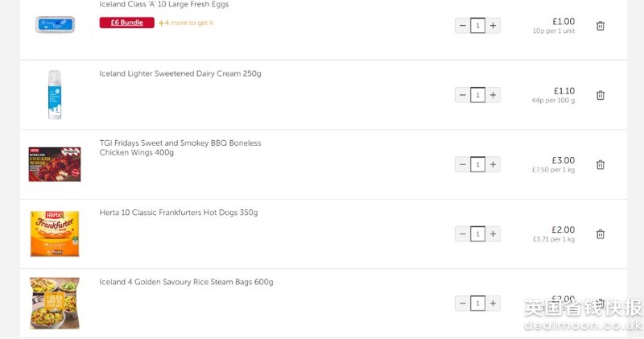Add one more Sweetened Dairy Cream
Viewport: 644px width, 339px height.
coord(493,95)
